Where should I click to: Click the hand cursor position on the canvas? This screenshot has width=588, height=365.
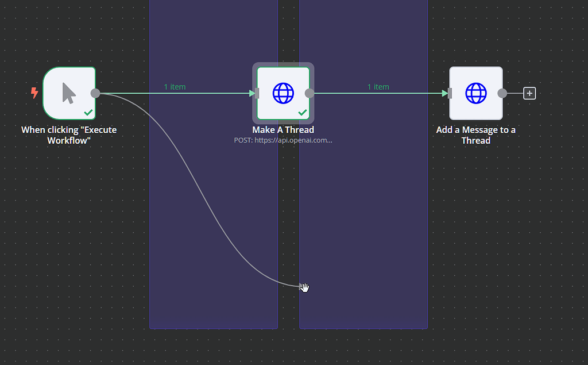(x=304, y=286)
